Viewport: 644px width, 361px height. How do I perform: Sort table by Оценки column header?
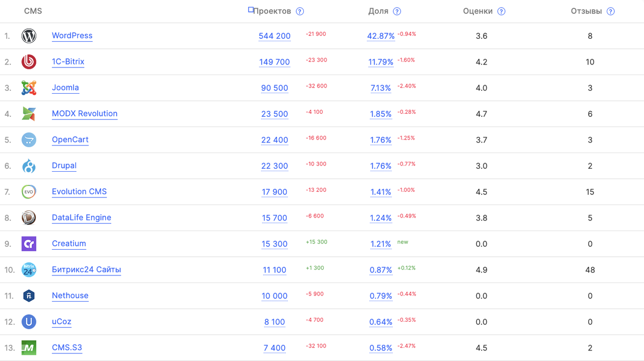tap(478, 12)
